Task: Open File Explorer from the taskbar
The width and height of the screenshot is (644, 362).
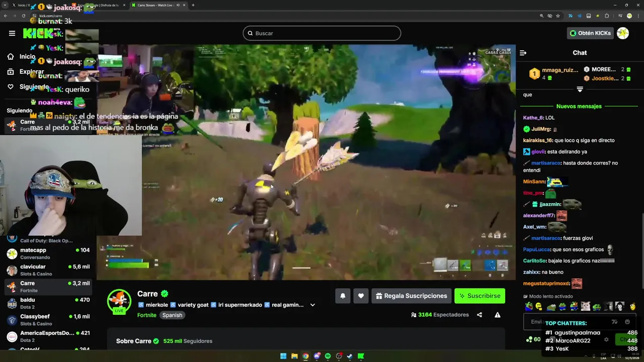Action: (x=294, y=356)
